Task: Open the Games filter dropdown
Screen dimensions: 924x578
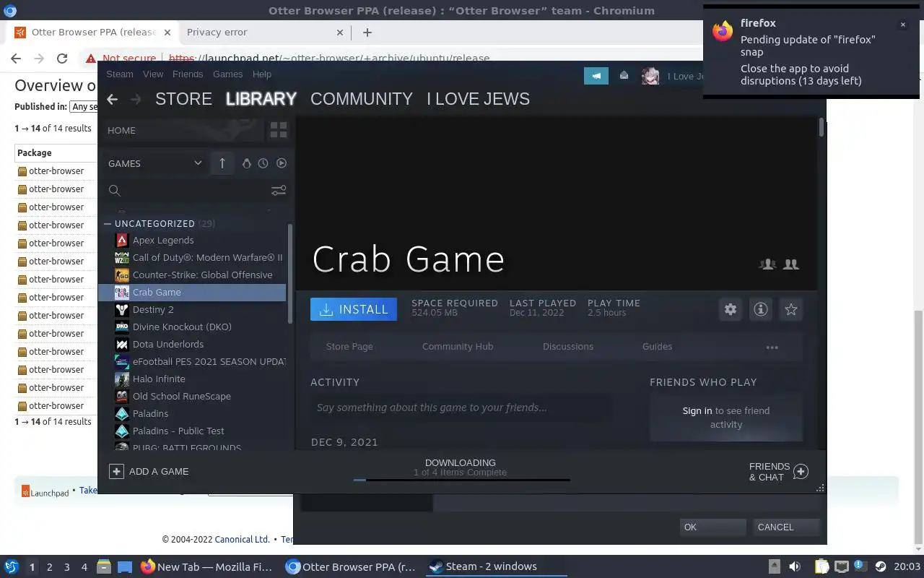Action: pyautogui.click(x=154, y=163)
